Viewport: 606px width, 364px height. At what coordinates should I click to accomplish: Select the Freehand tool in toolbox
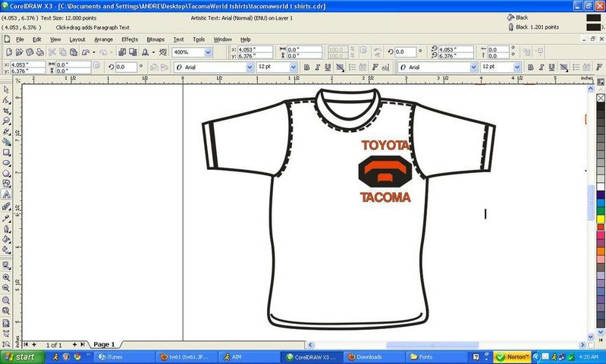pyautogui.click(x=6, y=132)
